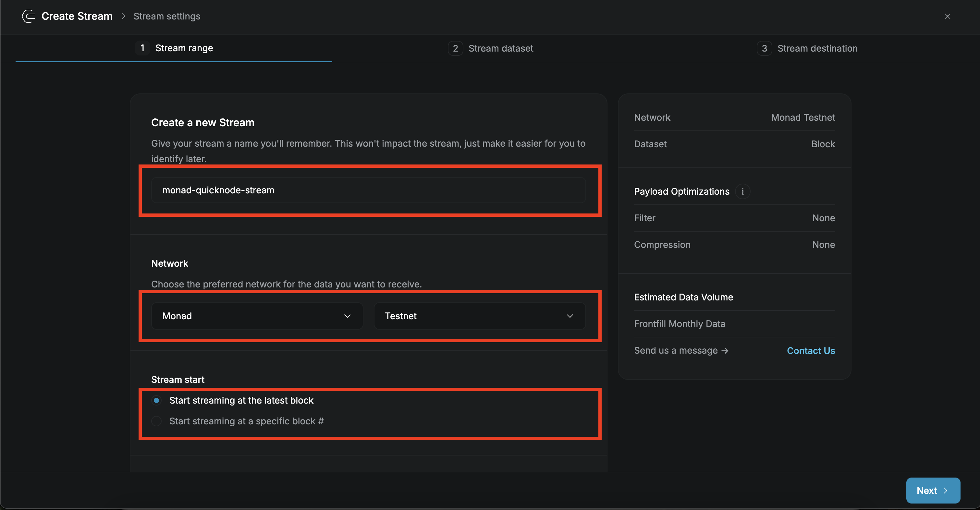The image size is (980, 510).
Task: Toggle the latest block radio button off
Action: (x=156, y=400)
